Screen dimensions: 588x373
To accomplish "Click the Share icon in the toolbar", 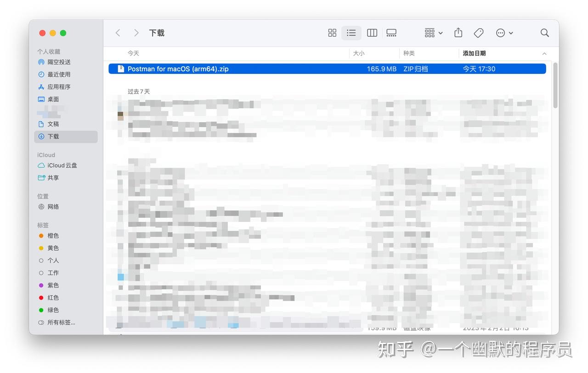I will pos(458,33).
